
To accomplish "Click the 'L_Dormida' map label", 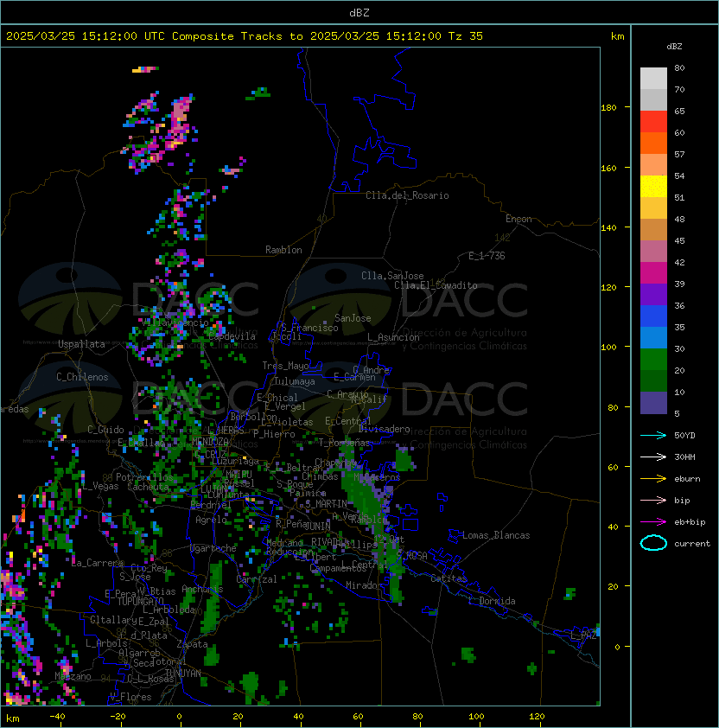I will tap(492, 601).
